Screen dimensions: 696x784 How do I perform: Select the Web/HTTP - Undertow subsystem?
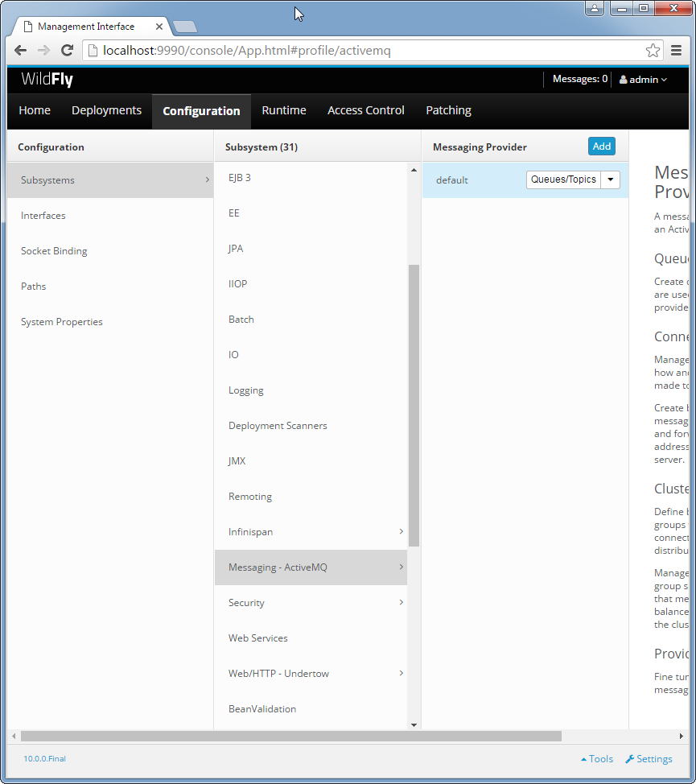point(311,674)
